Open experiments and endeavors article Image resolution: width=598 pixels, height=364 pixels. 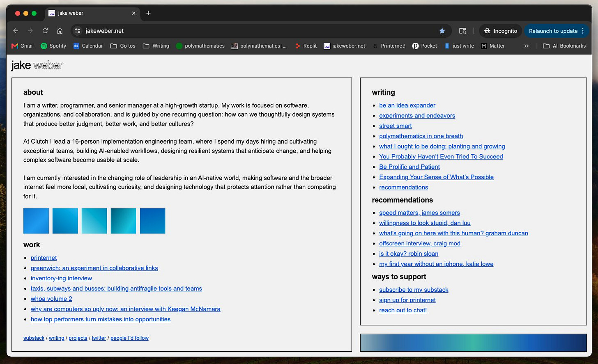click(x=417, y=116)
